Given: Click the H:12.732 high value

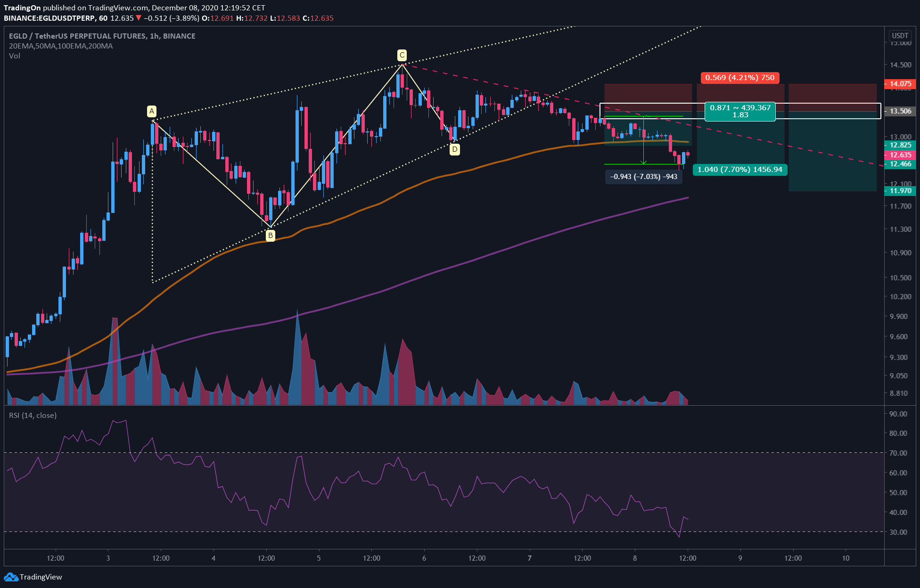Looking at the screenshot, I should tap(252, 18).
